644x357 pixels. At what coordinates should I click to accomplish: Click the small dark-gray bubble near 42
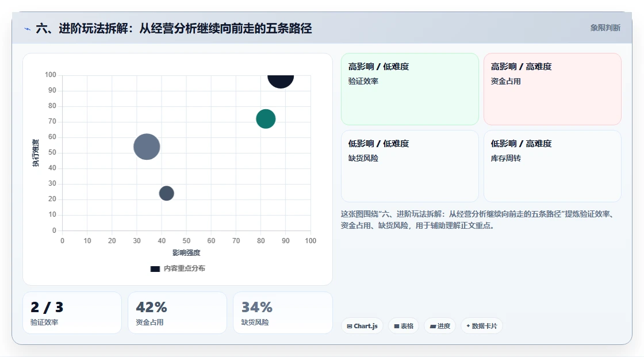(166, 193)
